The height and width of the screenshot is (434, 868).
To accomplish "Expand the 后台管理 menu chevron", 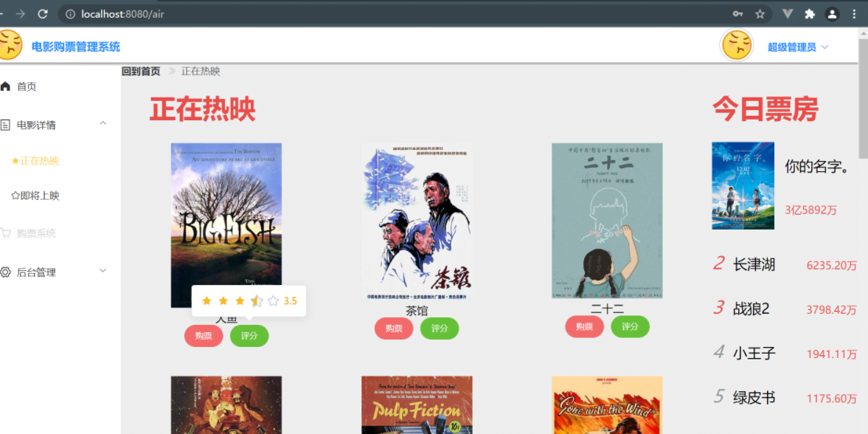I will pyautogui.click(x=103, y=270).
